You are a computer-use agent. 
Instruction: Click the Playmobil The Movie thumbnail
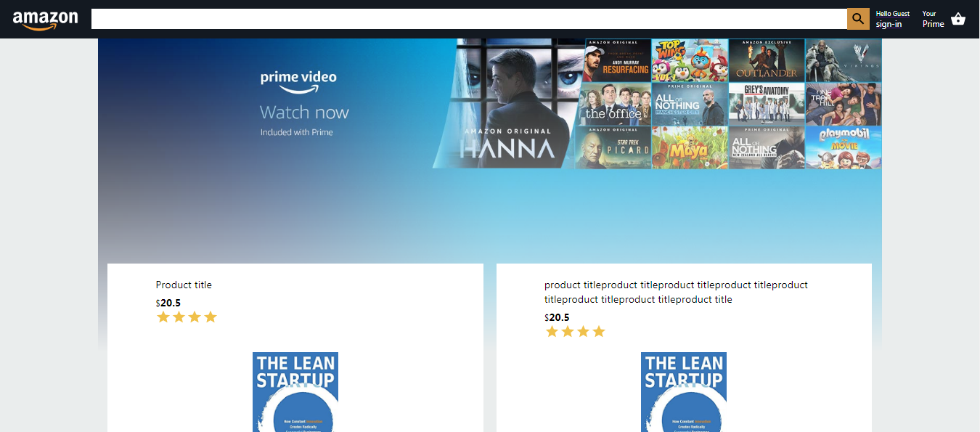tap(844, 147)
